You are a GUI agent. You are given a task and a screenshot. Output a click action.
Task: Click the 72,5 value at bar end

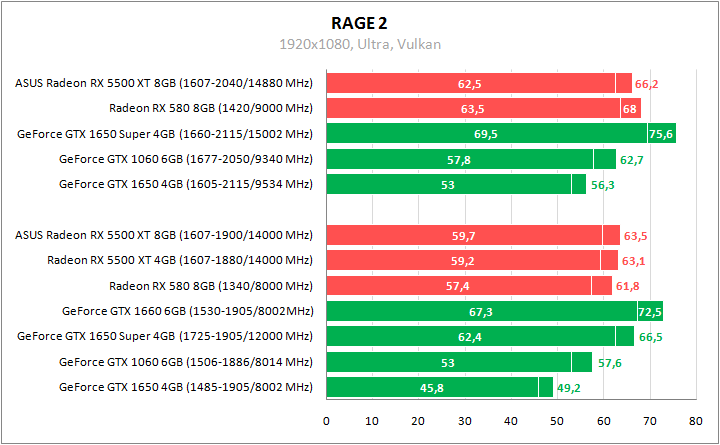(x=650, y=312)
